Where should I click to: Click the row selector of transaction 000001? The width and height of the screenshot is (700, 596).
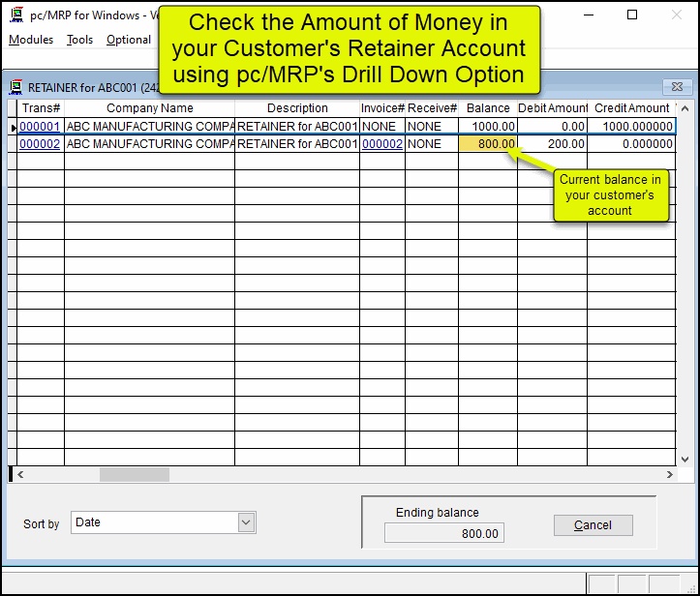pyautogui.click(x=13, y=127)
